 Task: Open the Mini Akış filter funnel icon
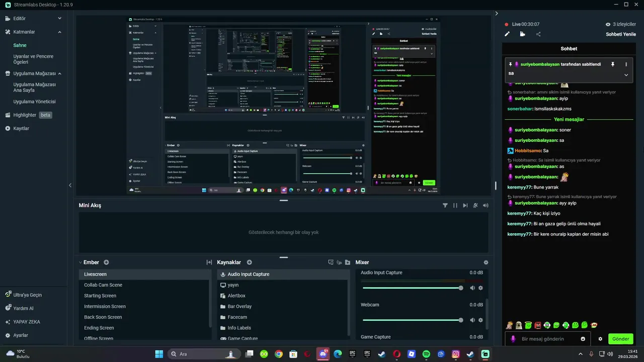(x=445, y=205)
